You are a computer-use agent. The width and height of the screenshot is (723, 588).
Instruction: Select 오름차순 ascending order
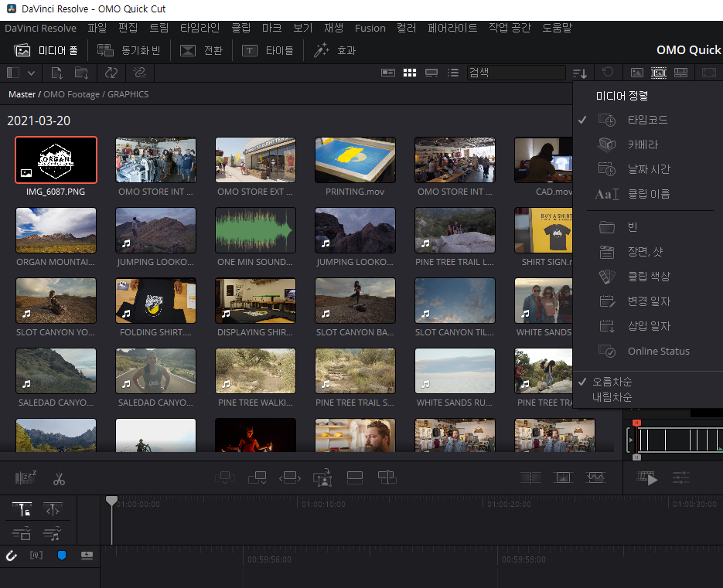[x=612, y=382]
